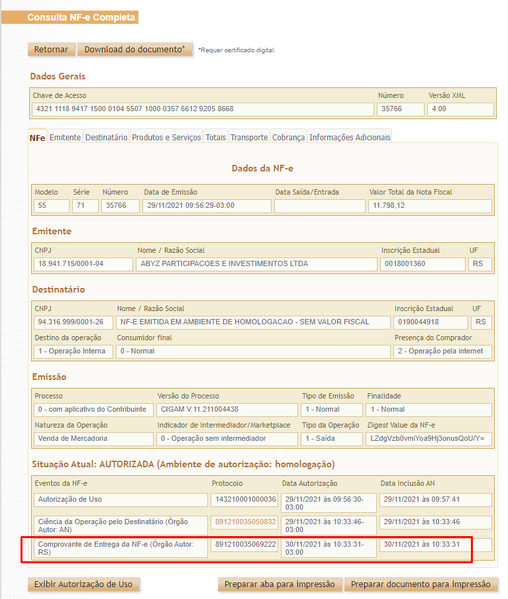Go to Produtos e Serviços tab
This screenshot has width=508, height=599.
point(166,137)
